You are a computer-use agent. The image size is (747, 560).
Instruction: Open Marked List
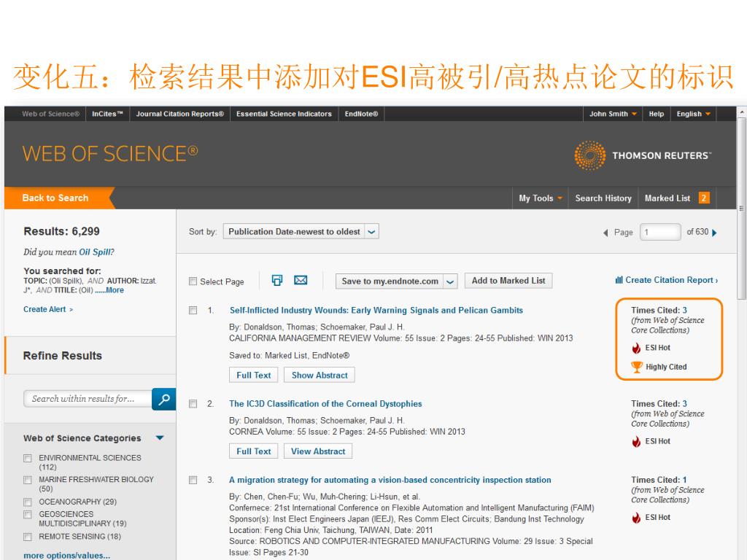[x=667, y=198]
